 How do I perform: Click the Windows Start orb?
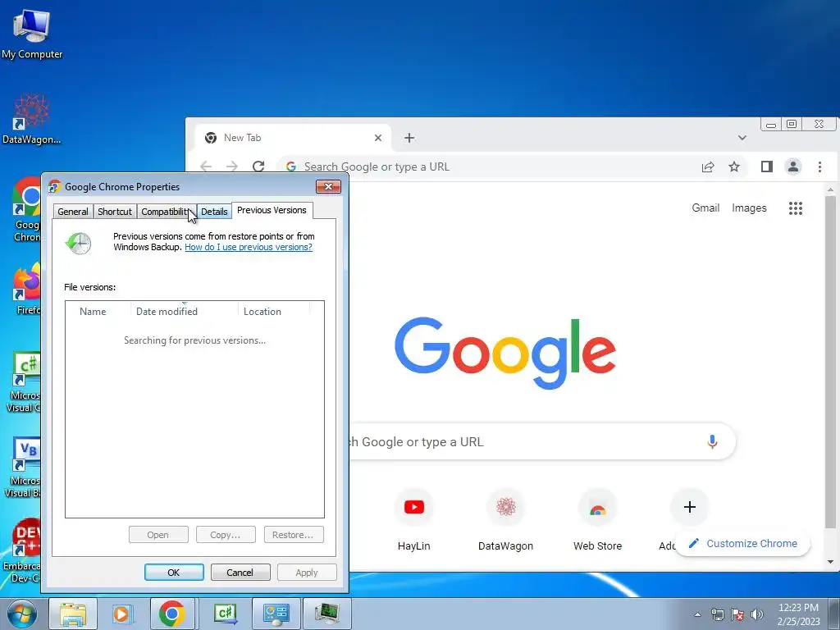pyautogui.click(x=22, y=614)
